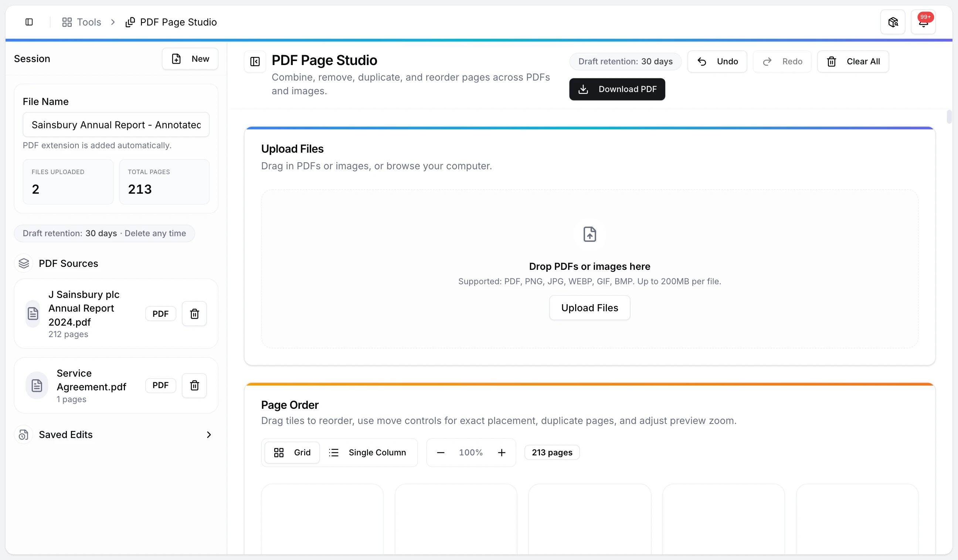
Task: Click the Draft retention 30 days header pill
Action: (x=625, y=61)
